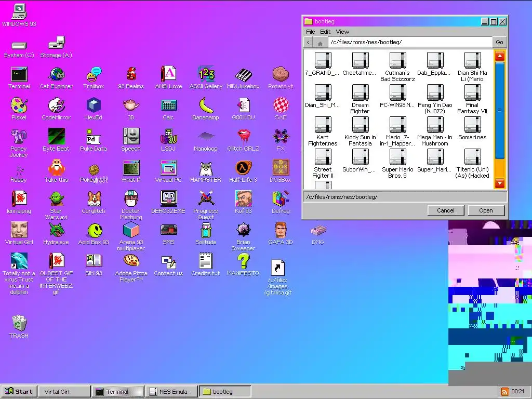Screen dimensions: 532x399
Task: Open View menu in bootleg window
Action: pos(342,32)
